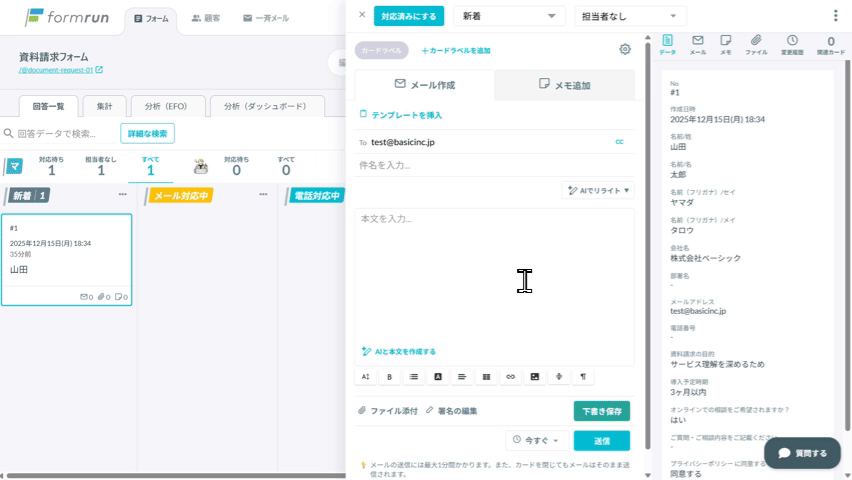Close the card detail panel with X
Viewport: 852px width, 480px height.
point(362,15)
